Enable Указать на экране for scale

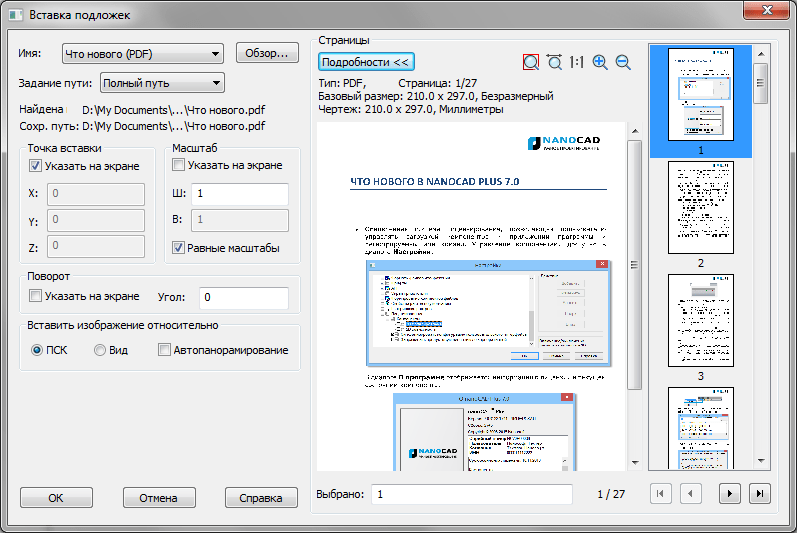click(x=178, y=165)
